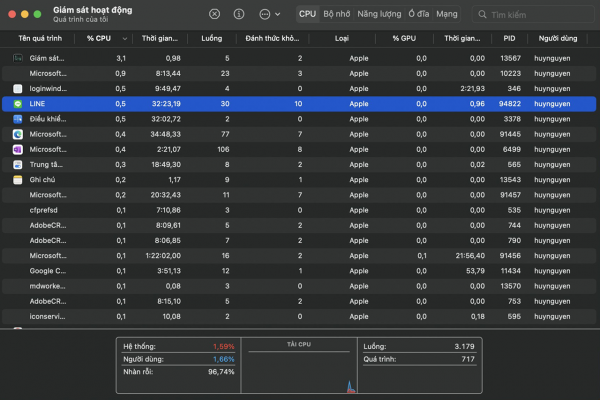Click the Người dùng column header
The height and width of the screenshot is (400, 600).
click(560, 38)
